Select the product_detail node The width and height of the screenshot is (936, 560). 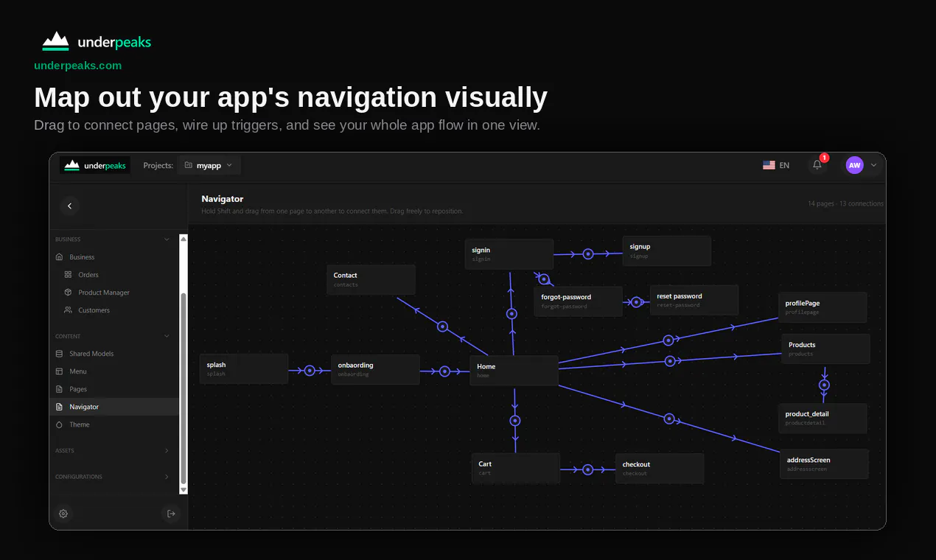(823, 419)
